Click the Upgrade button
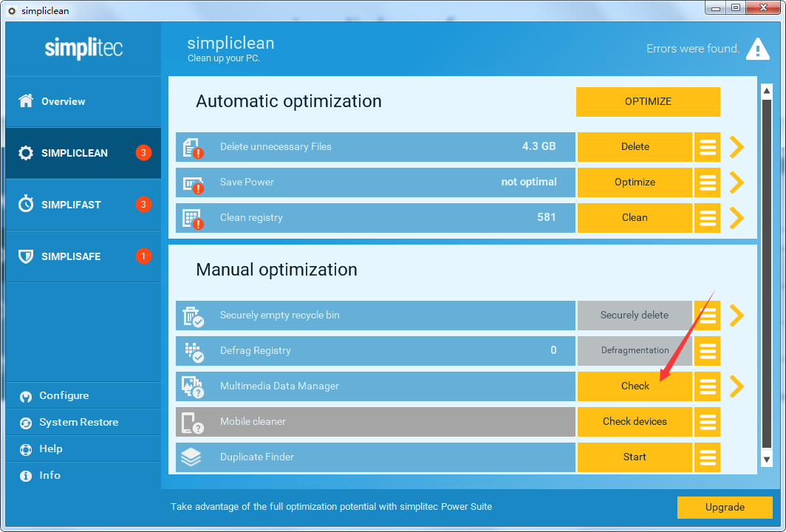The image size is (786, 532). click(x=725, y=508)
